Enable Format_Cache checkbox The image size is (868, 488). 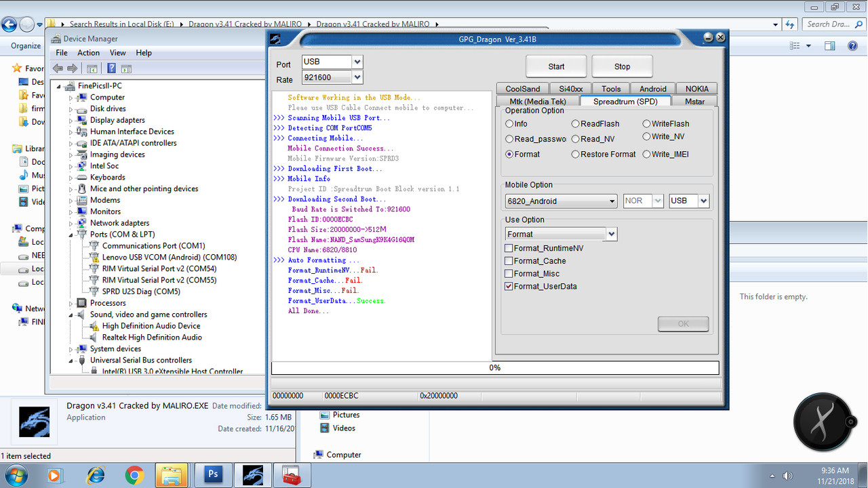[x=509, y=261]
